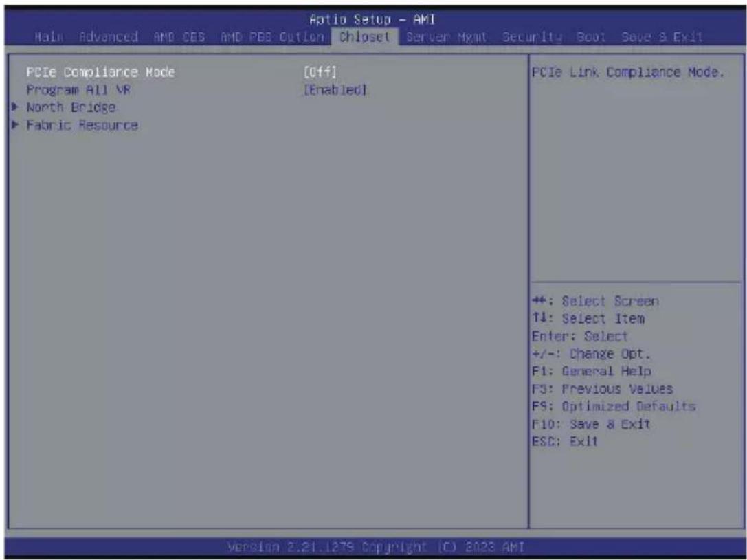Click the arrow beside North Bridge
Image resolution: width=747 pixels, height=560 pixels.
tap(15, 107)
